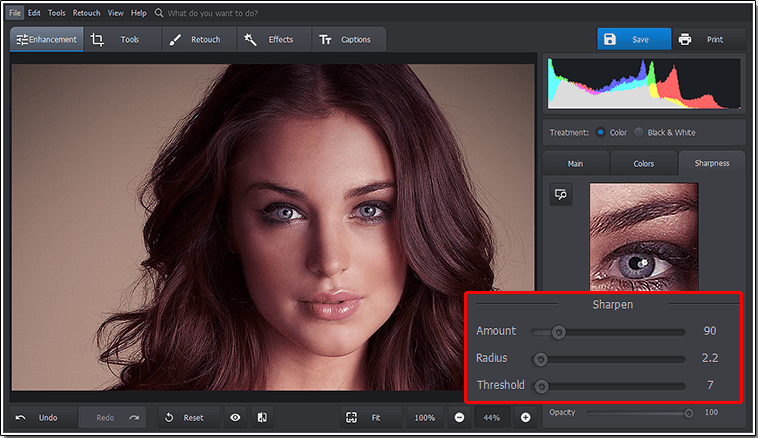This screenshot has width=758, height=438.
Task: Click the portrait photo on the canvas
Action: [x=273, y=227]
